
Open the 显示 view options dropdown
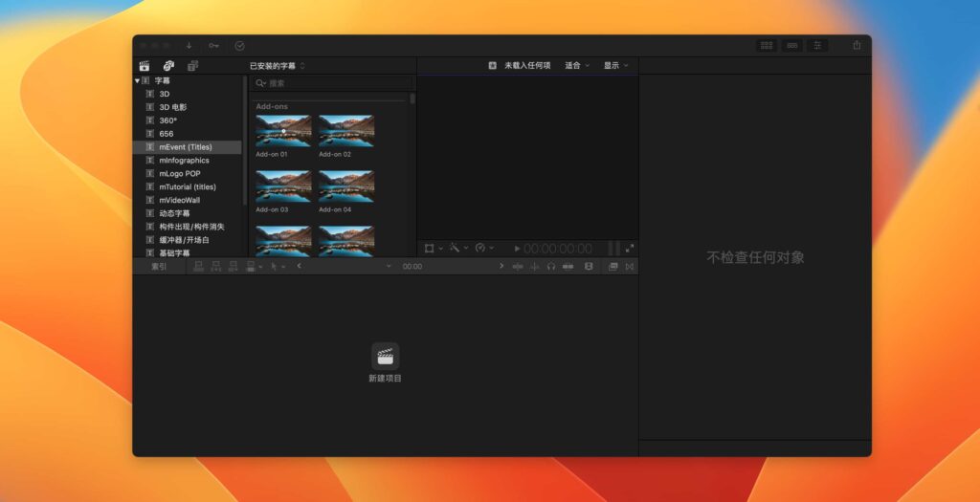pyautogui.click(x=615, y=66)
